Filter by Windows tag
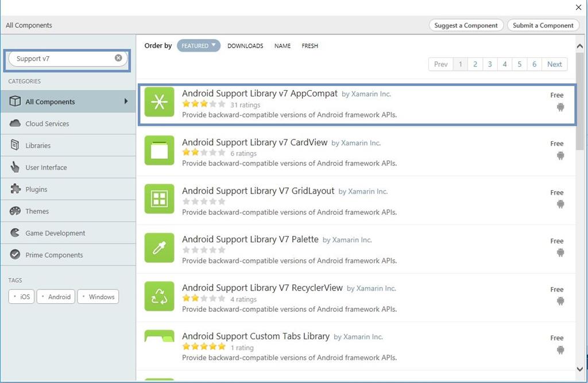This screenshot has width=588, height=383. pyautogui.click(x=98, y=296)
